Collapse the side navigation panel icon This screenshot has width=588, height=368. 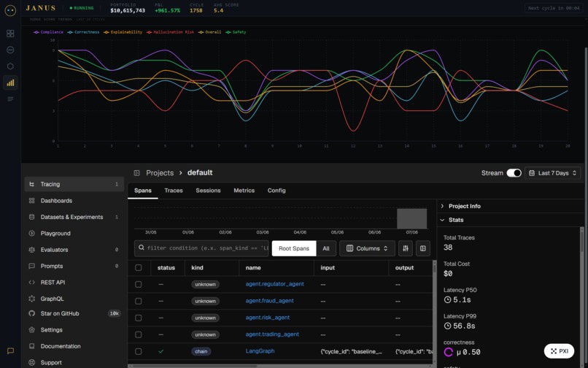(x=137, y=173)
